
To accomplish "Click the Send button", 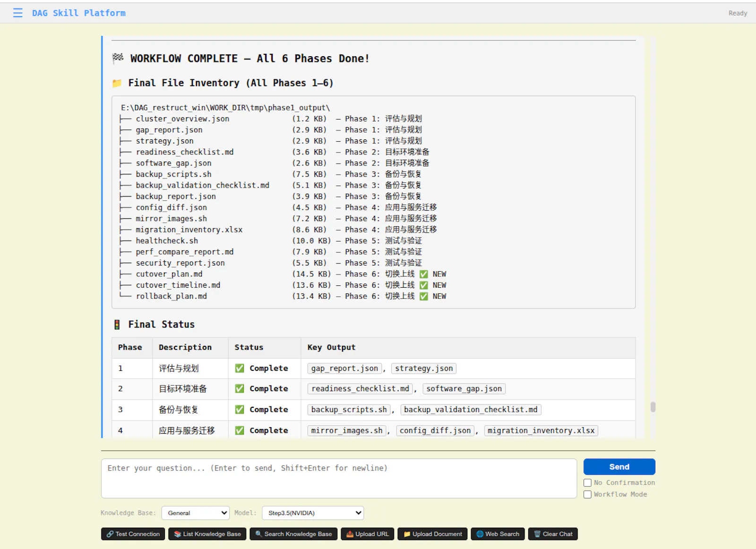I will 619,467.
